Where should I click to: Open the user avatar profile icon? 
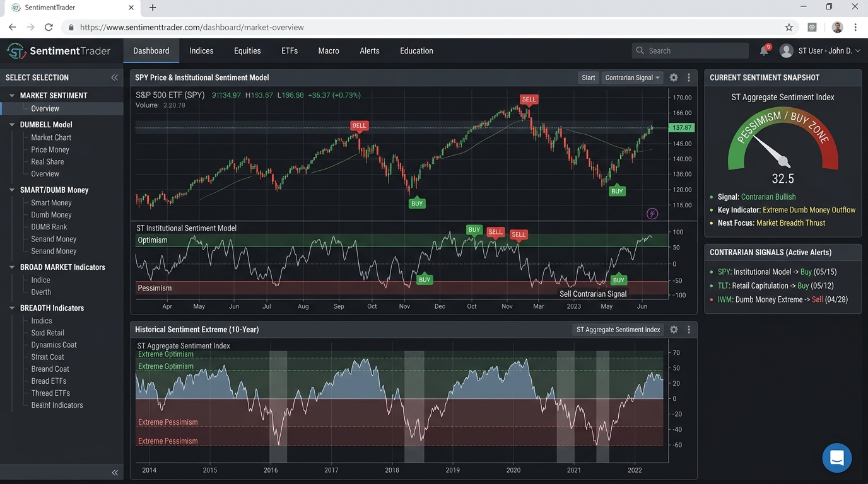point(786,50)
